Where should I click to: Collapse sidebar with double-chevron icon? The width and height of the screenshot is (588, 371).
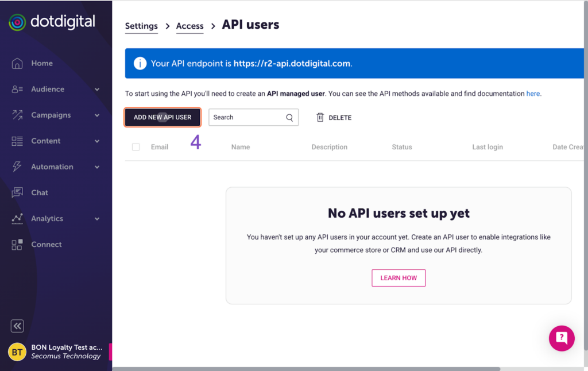click(17, 326)
